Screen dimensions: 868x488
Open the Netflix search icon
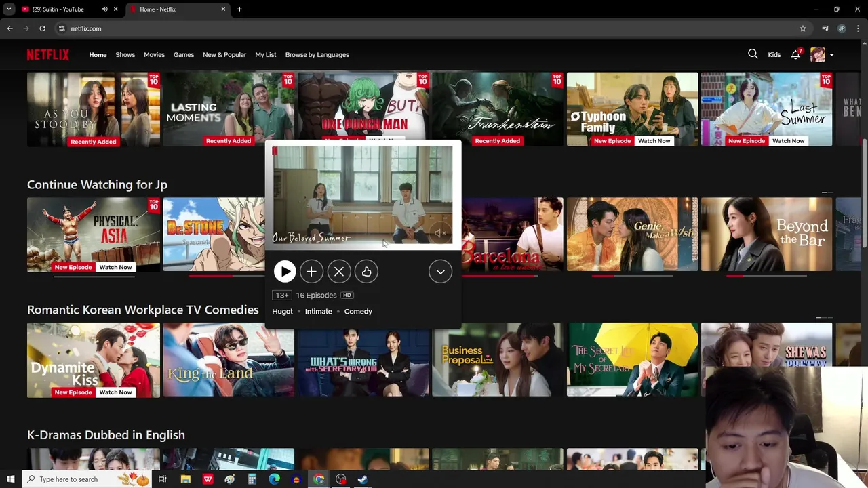tap(753, 54)
